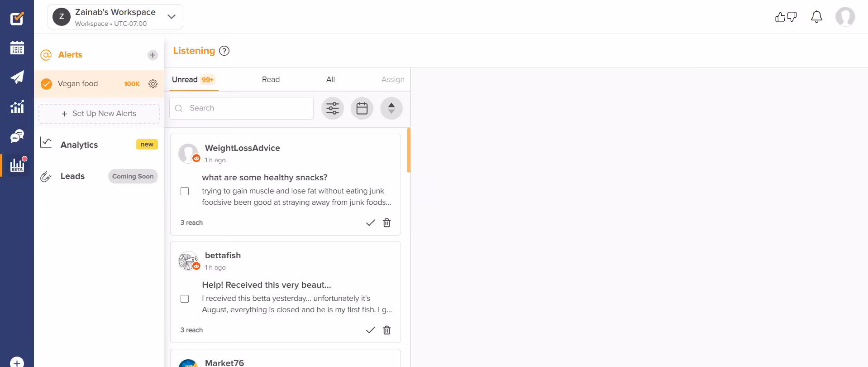Click the 100K count on Vegan food
868x367 pixels.
[x=132, y=84]
